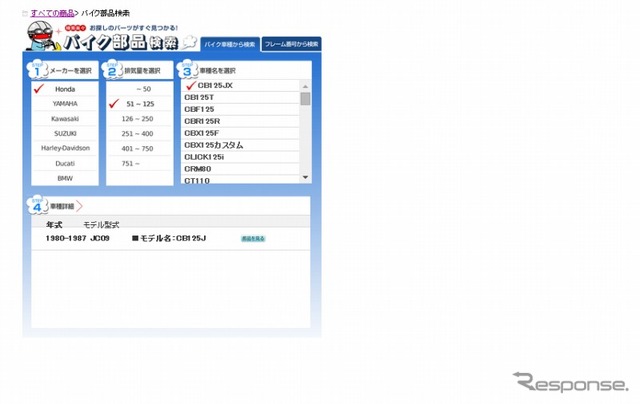Select the 1980-1987 JC09 model row
The height and width of the screenshot is (404, 640).
coord(171,238)
